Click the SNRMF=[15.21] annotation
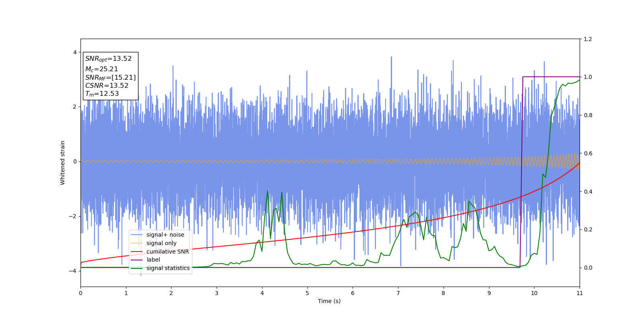This screenshot has height=322, width=644. tap(110, 78)
